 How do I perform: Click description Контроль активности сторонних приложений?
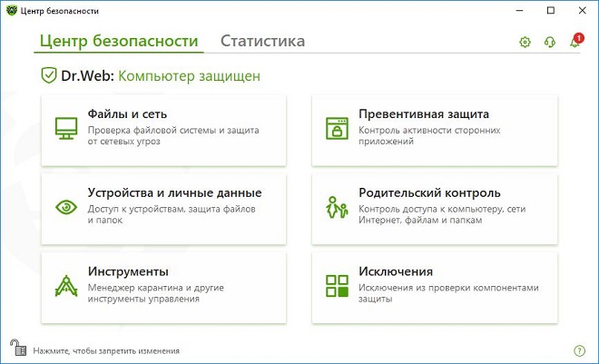429,135
